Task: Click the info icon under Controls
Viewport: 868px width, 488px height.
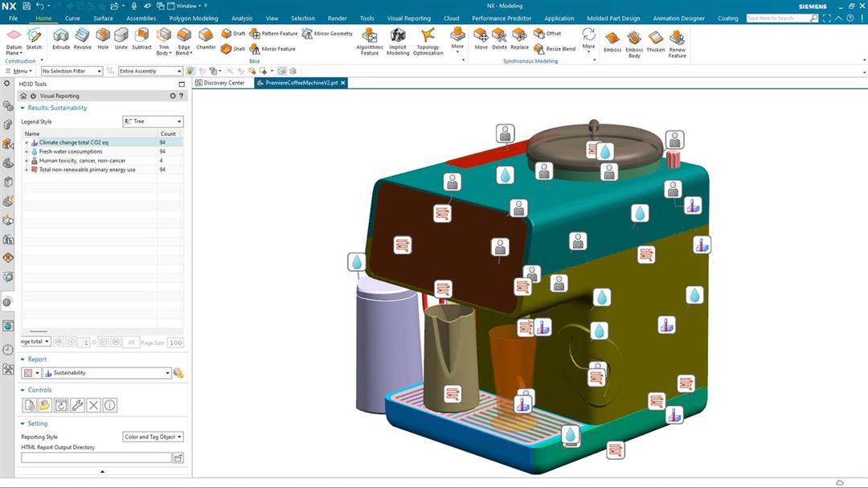Action: pos(110,405)
